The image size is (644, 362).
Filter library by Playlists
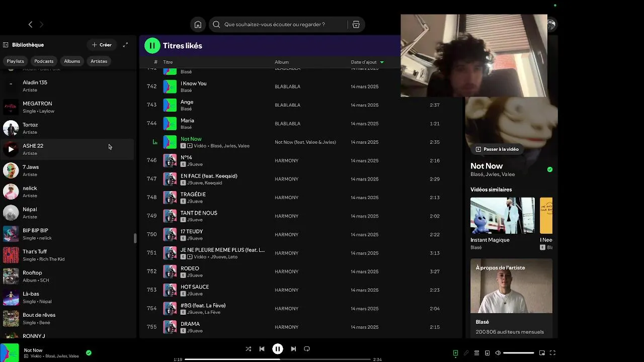point(15,61)
